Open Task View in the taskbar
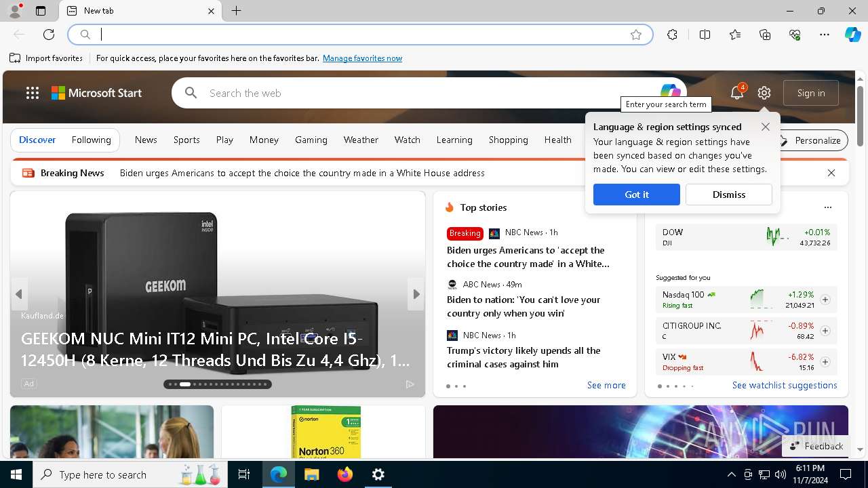This screenshot has height=488, width=868. click(x=244, y=474)
